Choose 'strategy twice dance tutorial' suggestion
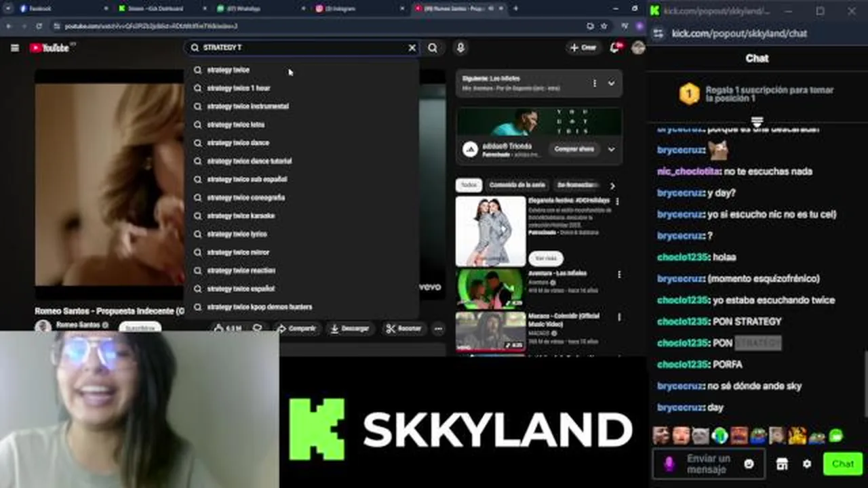The height and width of the screenshot is (488, 868). point(302,161)
